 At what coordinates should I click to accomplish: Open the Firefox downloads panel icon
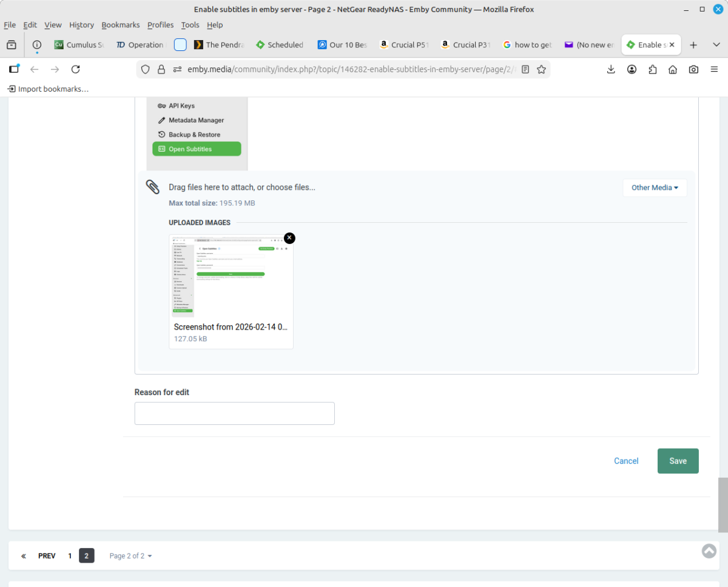(x=611, y=69)
